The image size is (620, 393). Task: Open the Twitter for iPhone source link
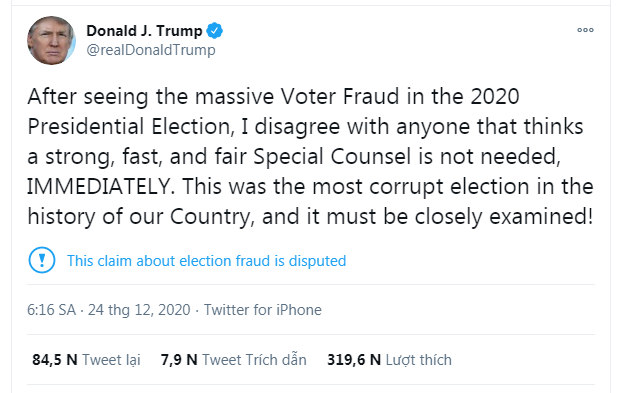(263, 310)
